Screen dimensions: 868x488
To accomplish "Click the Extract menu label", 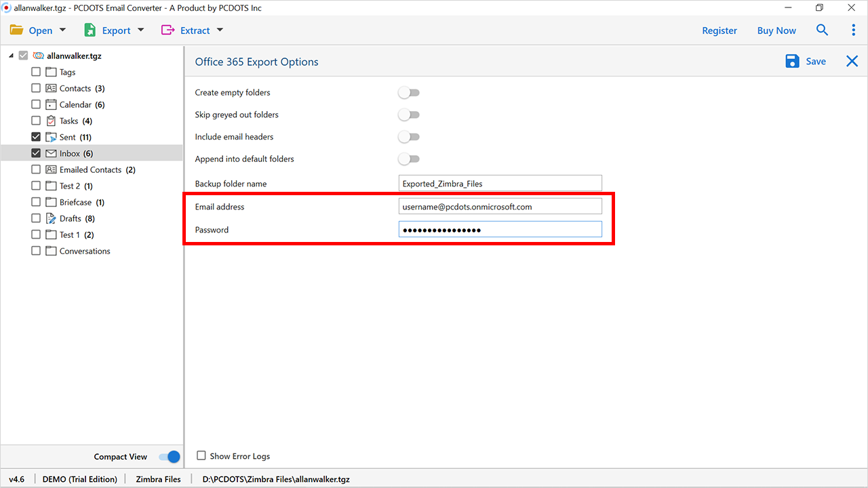I will click(x=195, y=30).
